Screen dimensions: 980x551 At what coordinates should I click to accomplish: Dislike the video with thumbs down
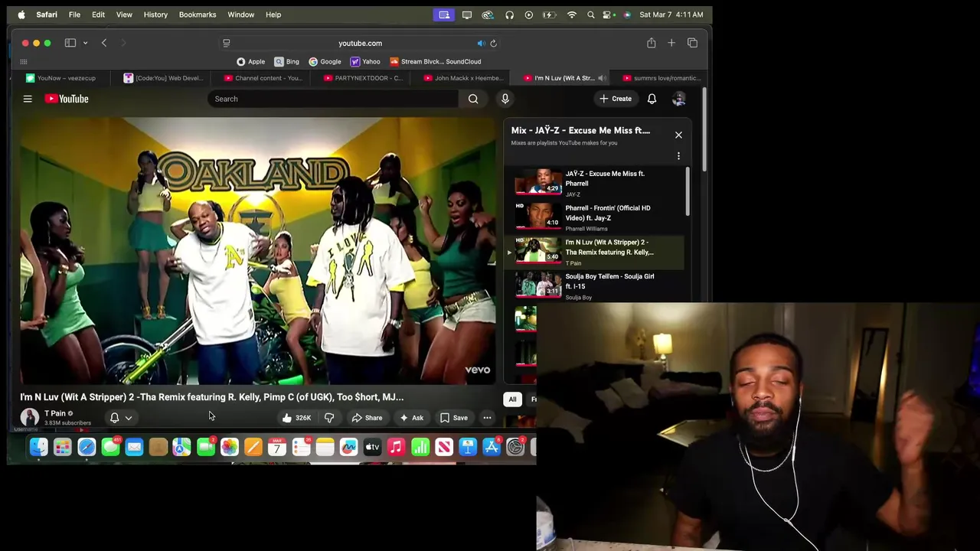[x=329, y=418]
